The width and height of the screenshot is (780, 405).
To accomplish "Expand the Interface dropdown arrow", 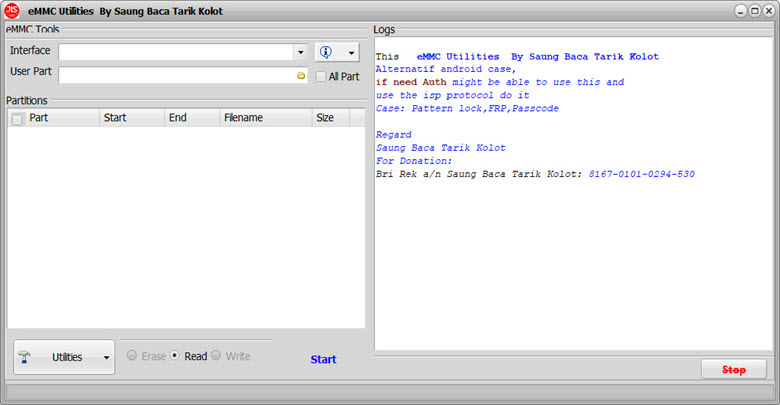I will 300,52.
